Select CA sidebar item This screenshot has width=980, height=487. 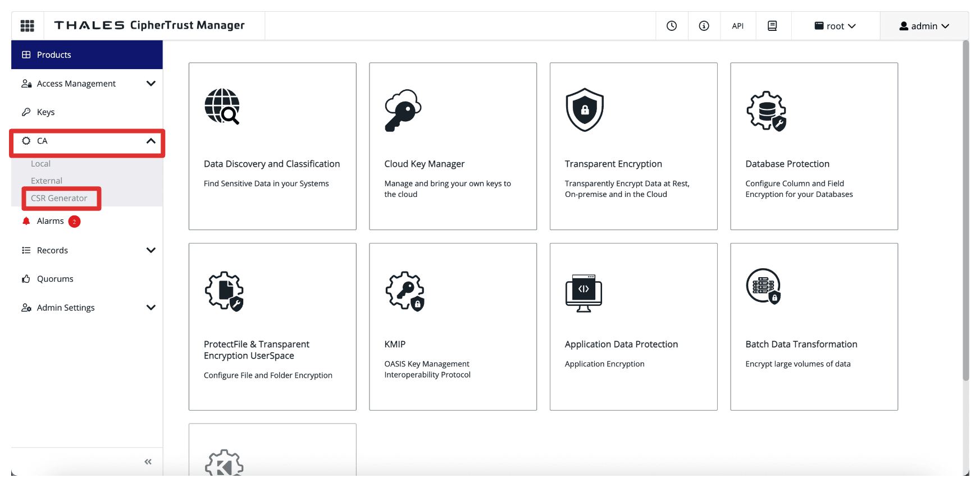click(x=87, y=141)
